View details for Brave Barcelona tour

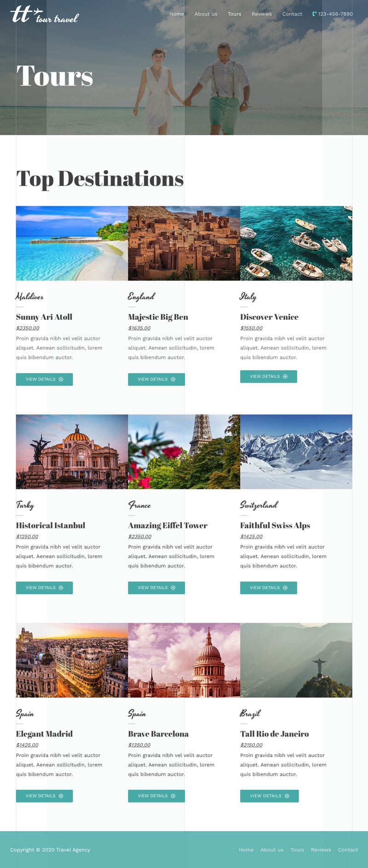156,796
